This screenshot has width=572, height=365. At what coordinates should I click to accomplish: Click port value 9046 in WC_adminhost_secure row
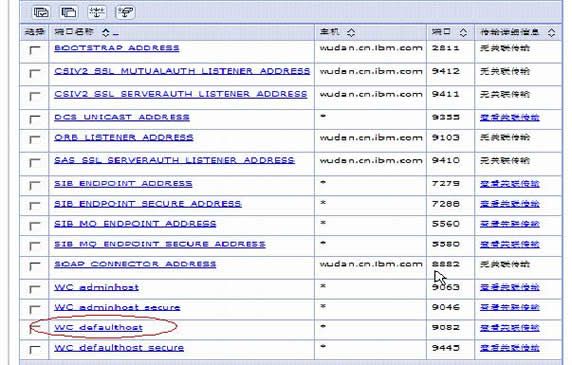point(445,307)
